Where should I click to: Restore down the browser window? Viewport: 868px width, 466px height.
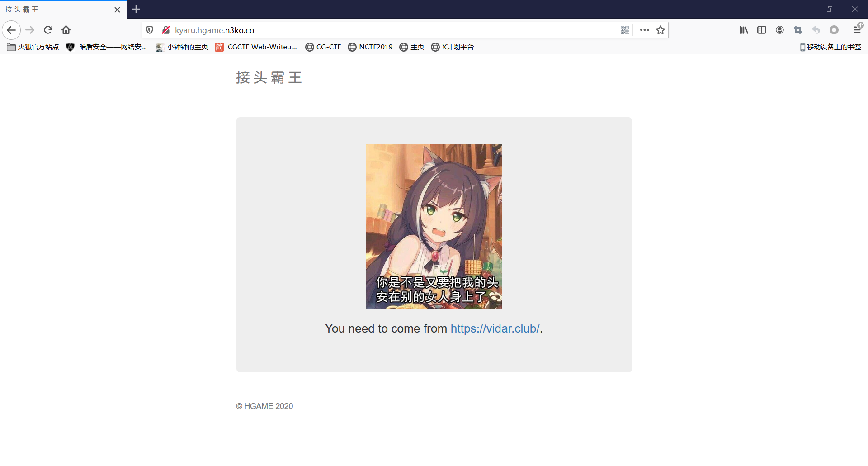pyautogui.click(x=829, y=9)
